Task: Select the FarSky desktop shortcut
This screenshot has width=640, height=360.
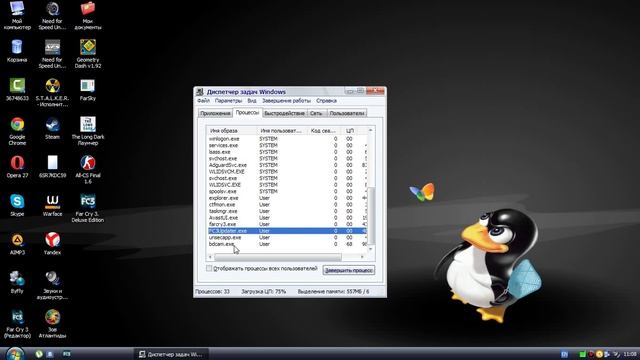Action: tap(88, 90)
